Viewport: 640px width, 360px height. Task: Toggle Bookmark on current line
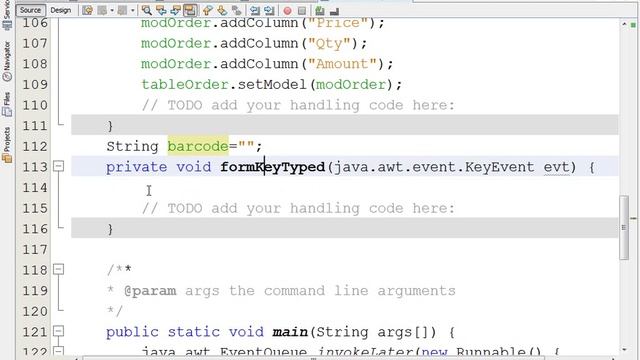click(237, 10)
